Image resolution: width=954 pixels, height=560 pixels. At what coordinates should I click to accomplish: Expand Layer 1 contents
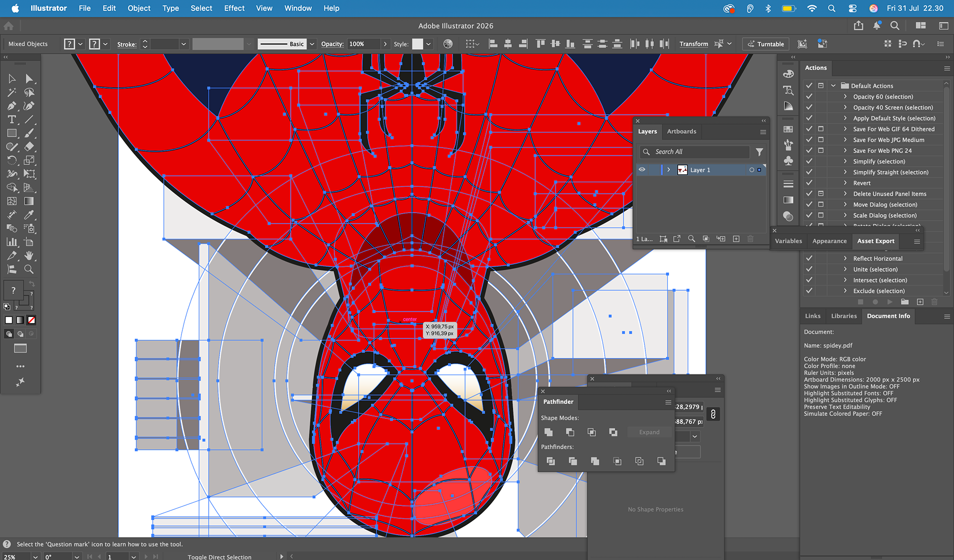(x=669, y=170)
